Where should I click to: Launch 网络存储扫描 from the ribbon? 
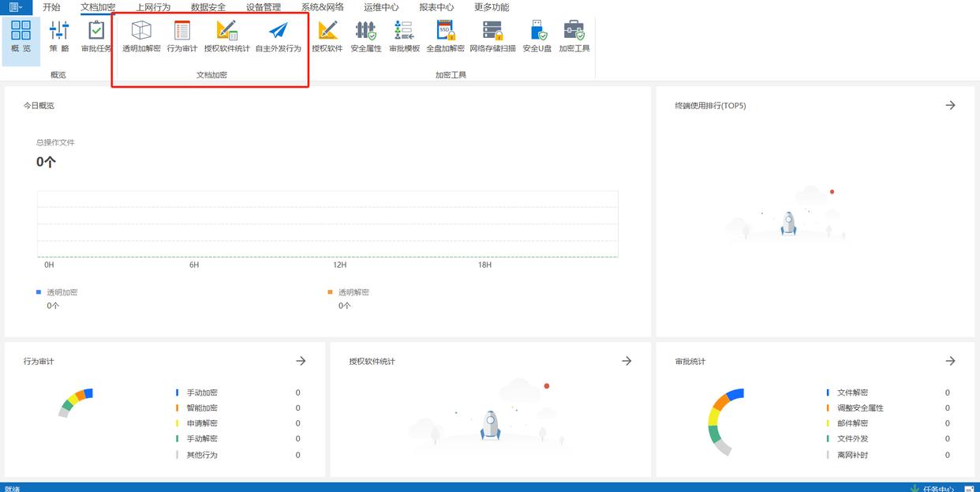pos(492,36)
